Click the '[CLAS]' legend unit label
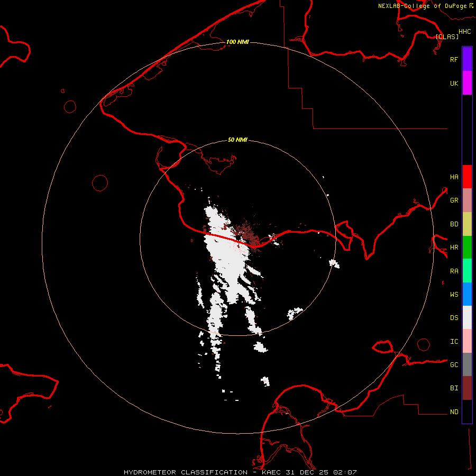The height and width of the screenshot is (476, 476). pos(447,36)
